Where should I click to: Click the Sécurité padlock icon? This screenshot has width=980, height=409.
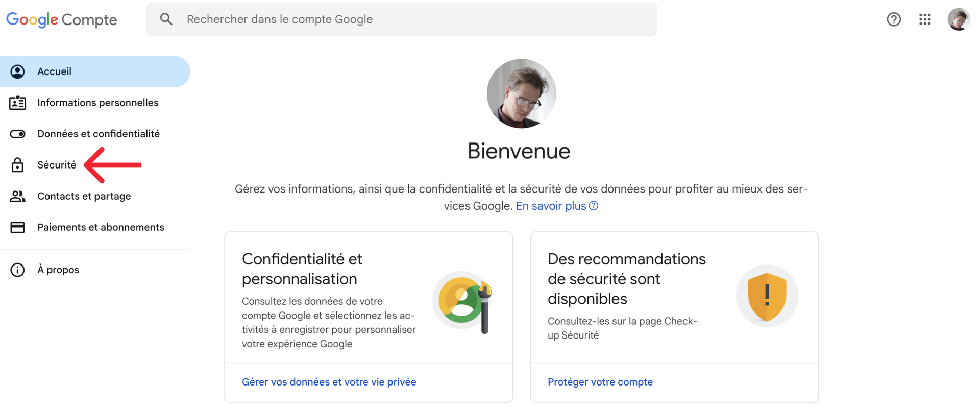(17, 165)
